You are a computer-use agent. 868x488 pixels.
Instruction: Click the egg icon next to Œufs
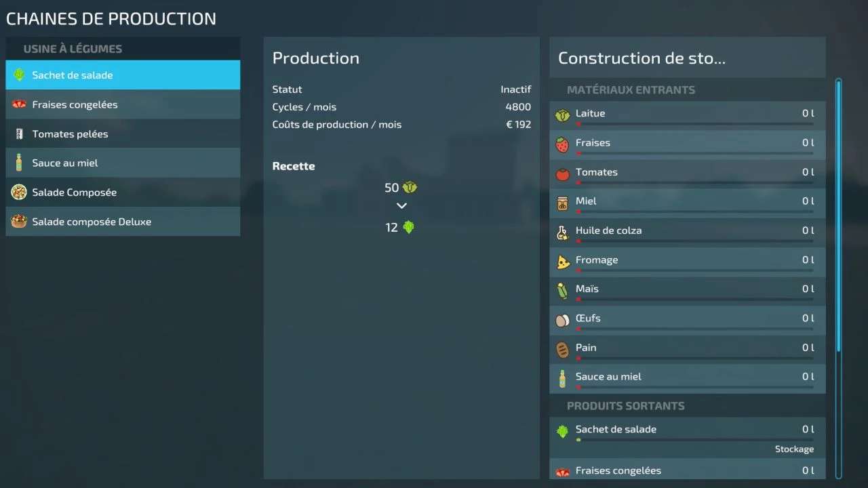click(562, 320)
